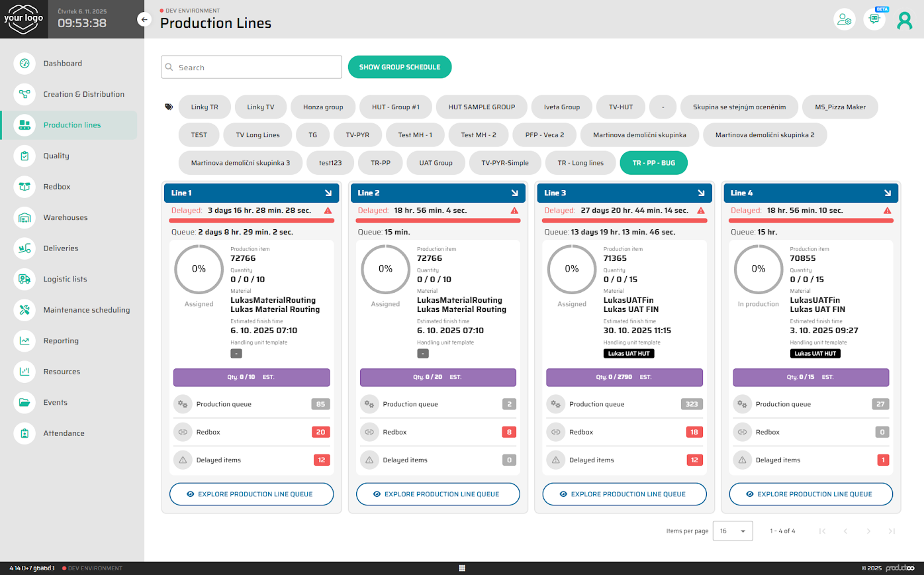Click the tags icon beside group filters
This screenshot has width=924, height=575.
pyautogui.click(x=169, y=107)
